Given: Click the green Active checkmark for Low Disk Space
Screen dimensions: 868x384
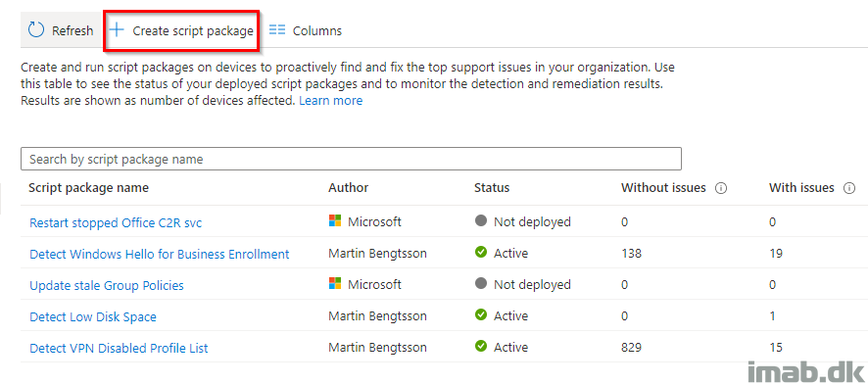Looking at the screenshot, I should click(x=481, y=314).
